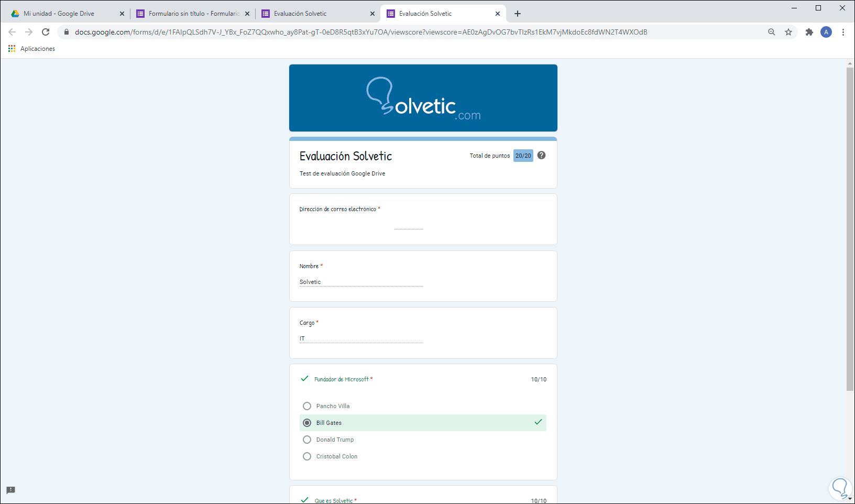Image resolution: width=855 pixels, height=504 pixels.
Task: Choose the Cristobal Colon option
Action: (x=307, y=456)
